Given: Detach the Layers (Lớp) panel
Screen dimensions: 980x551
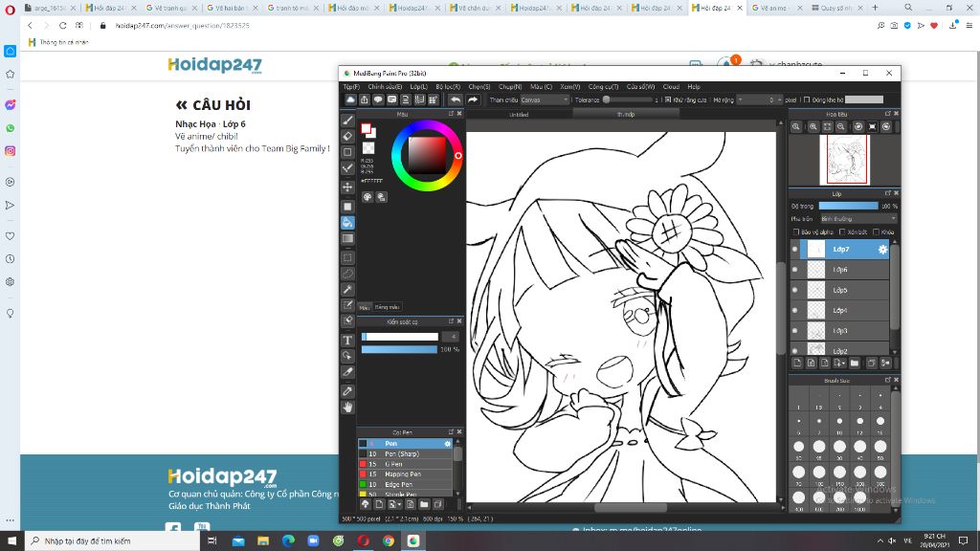Looking at the screenshot, I should pyautogui.click(x=887, y=193).
